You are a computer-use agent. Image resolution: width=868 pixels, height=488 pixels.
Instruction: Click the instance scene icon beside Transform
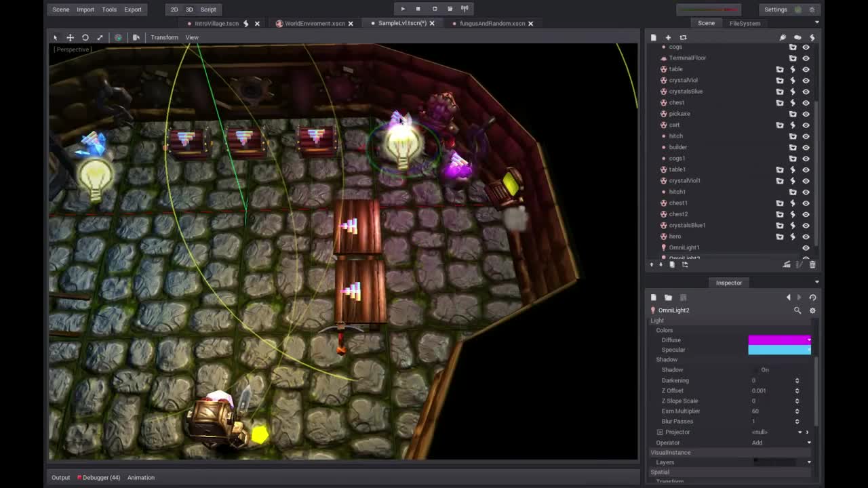pos(136,37)
